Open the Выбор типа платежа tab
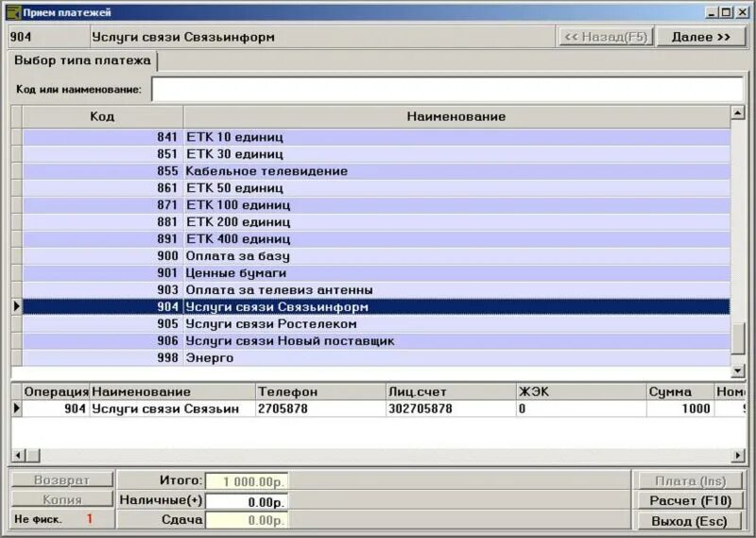 coord(82,61)
